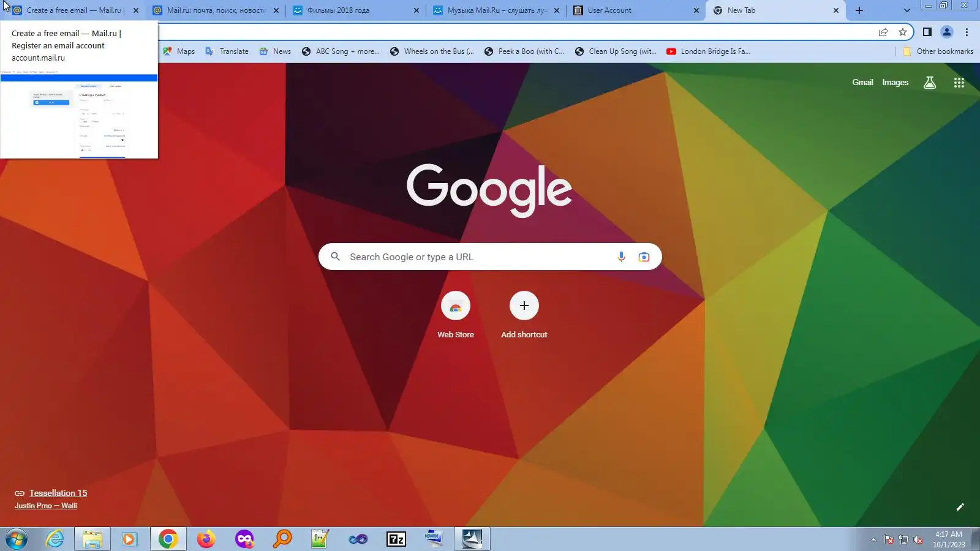Screen dimensions: 980x551
Task: Launch 7-Zip from taskbar
Action: coord(396,539)
